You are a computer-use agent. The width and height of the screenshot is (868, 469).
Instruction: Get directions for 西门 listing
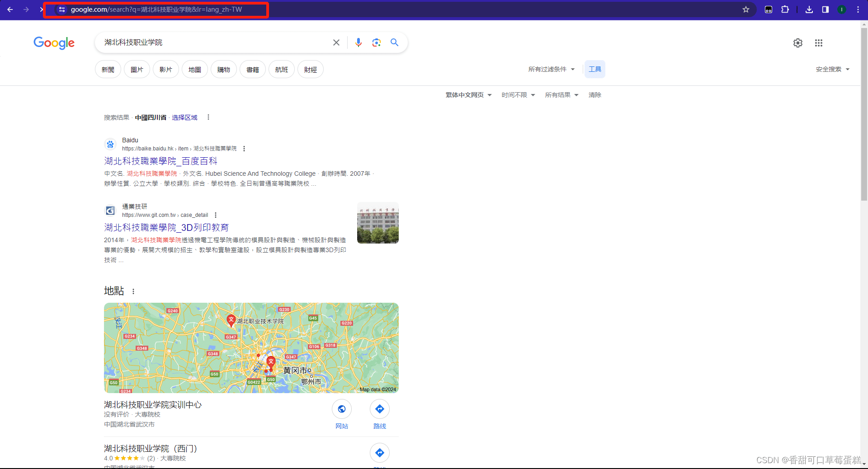[380, 453]
